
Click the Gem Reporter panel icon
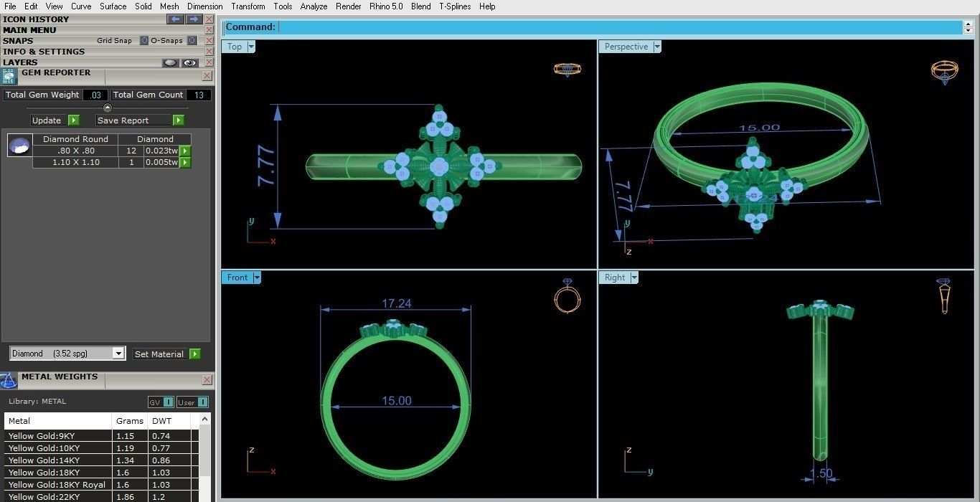click(x=9, y=77)
